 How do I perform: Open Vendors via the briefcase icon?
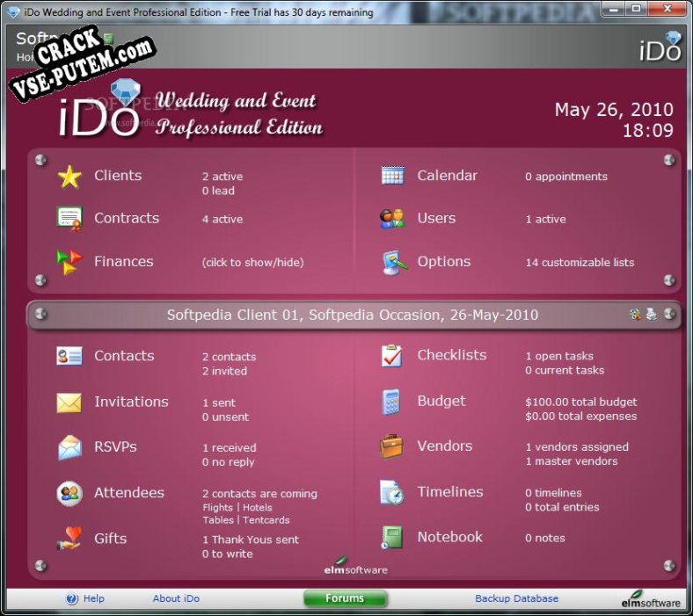pyautogui.click(x=392, y=446)
